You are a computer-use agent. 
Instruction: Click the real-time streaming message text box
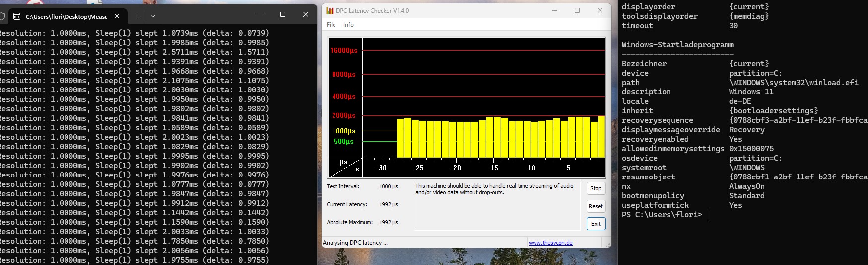[x=496, y=206]
